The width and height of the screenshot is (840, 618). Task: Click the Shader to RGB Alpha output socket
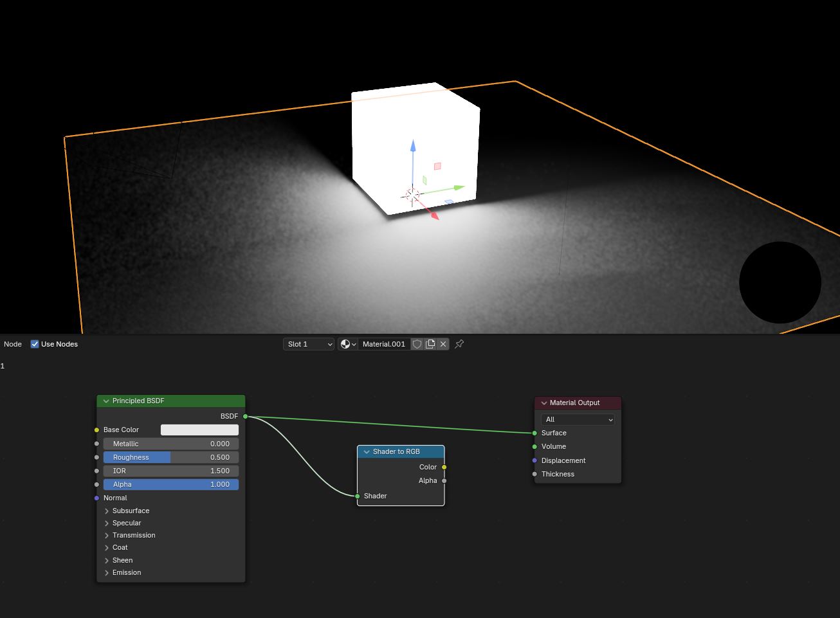444,480
